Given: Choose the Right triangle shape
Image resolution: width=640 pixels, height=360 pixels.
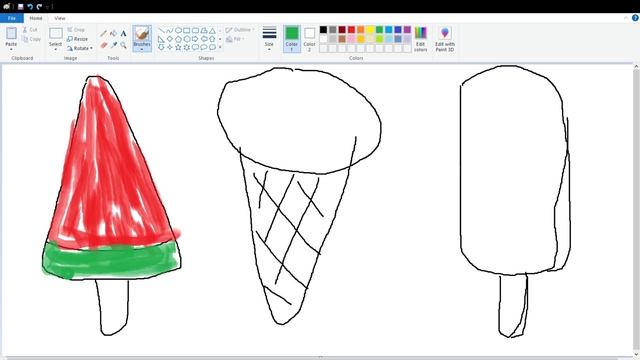Looking at the screenshot, I should [161, 39].
